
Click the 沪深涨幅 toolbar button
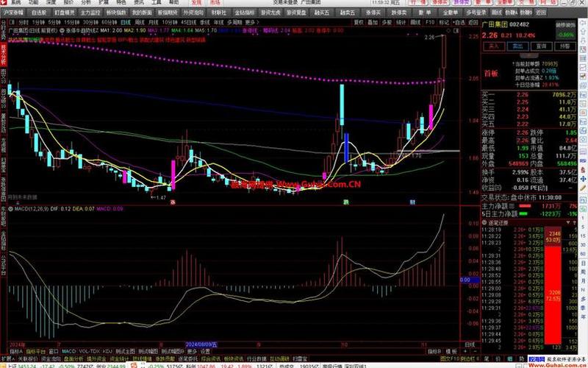tap(14, 13)
